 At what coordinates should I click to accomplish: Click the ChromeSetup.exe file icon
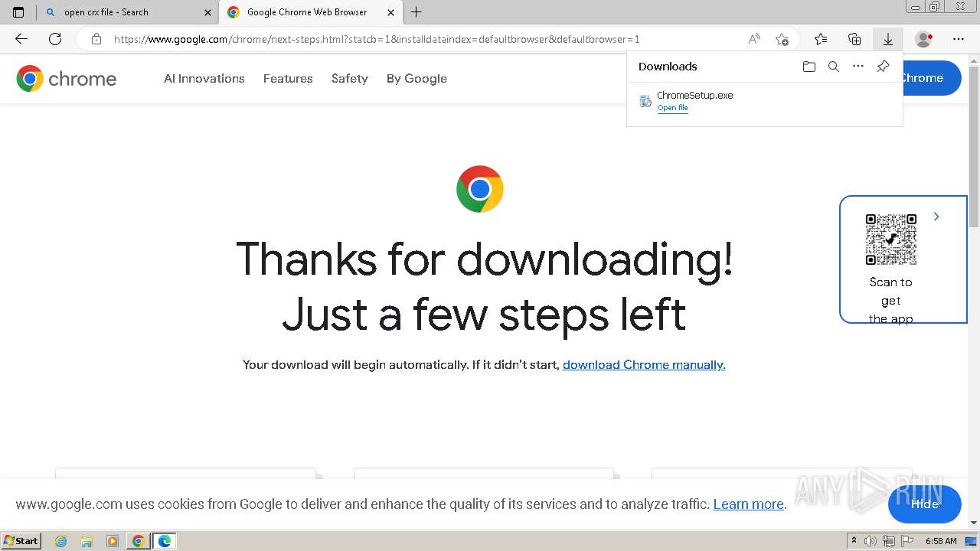point(645,100)
